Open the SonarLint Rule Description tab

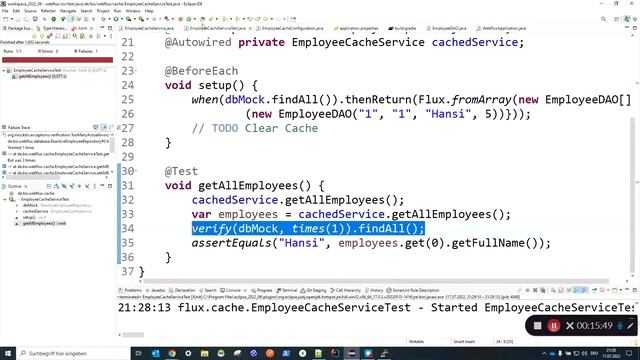coord(413,290)
